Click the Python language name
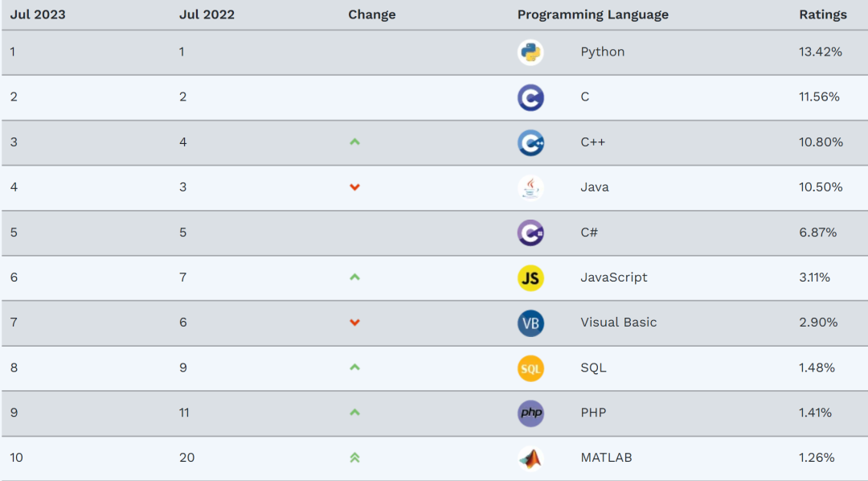The image size is (868, 481). [x=602, y=52]
